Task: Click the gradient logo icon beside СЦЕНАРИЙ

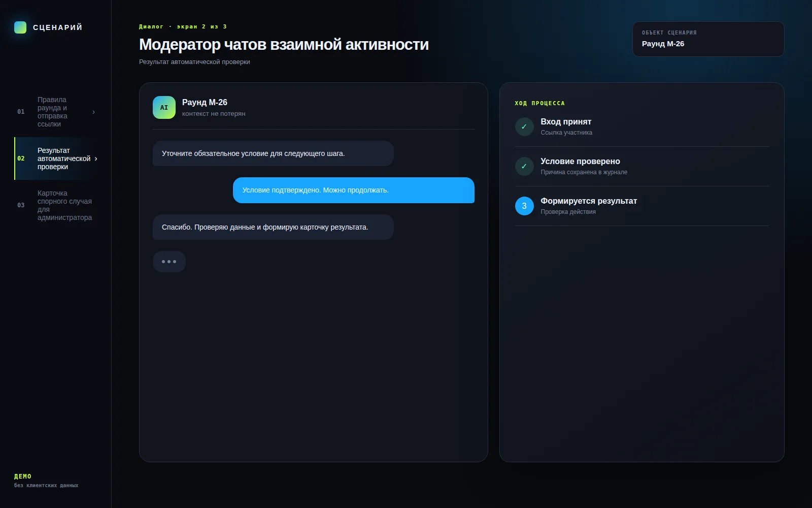Action: pyautogui.click(x=20, y=27)
